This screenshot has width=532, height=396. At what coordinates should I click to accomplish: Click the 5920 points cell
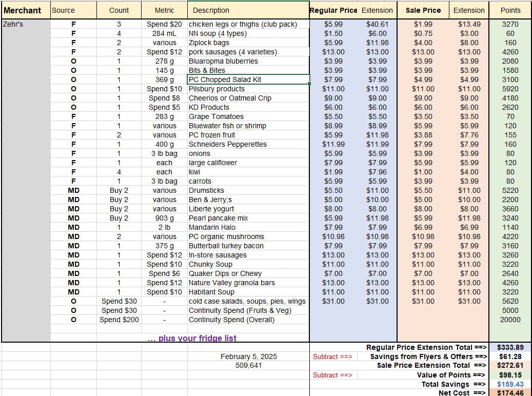point(510,89)
